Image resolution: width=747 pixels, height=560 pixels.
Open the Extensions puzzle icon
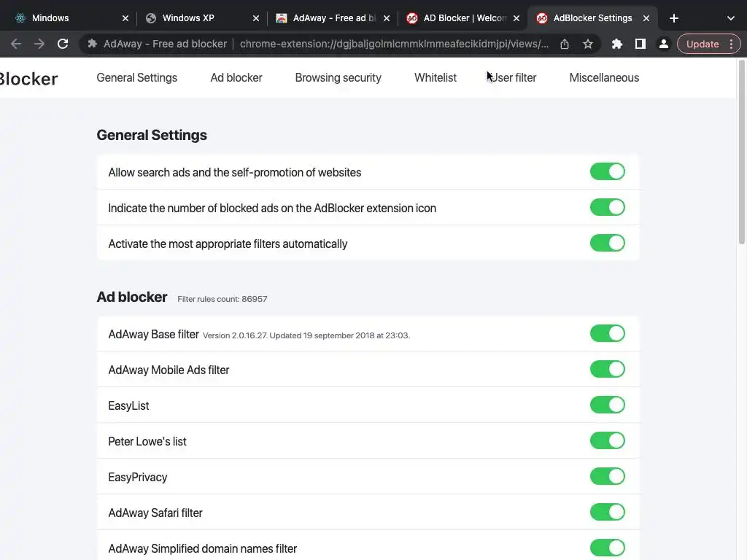(616, 44)
